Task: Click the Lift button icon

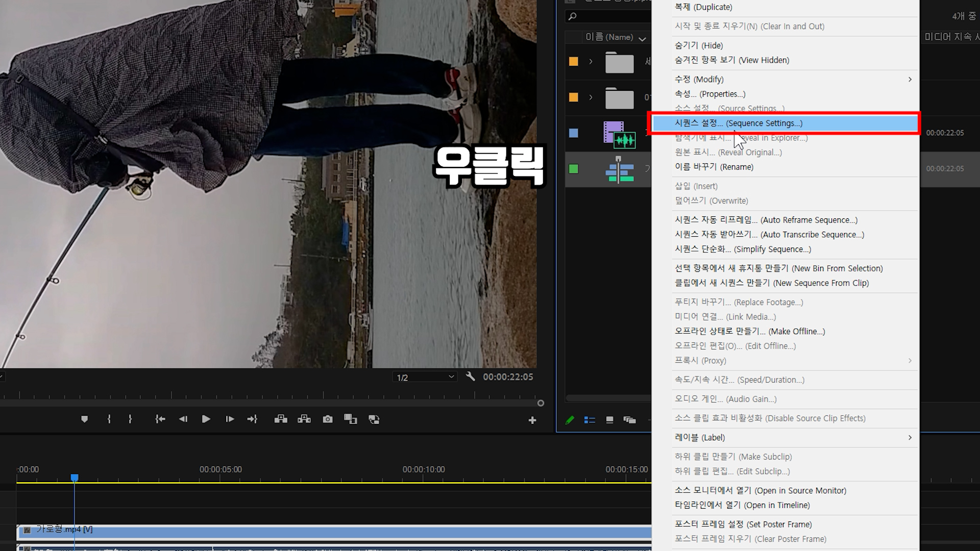Action: [281, 419]
